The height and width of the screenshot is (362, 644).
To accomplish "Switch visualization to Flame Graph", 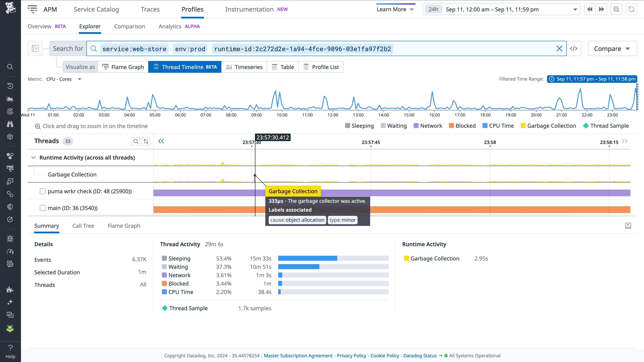I will coord(123,67).
